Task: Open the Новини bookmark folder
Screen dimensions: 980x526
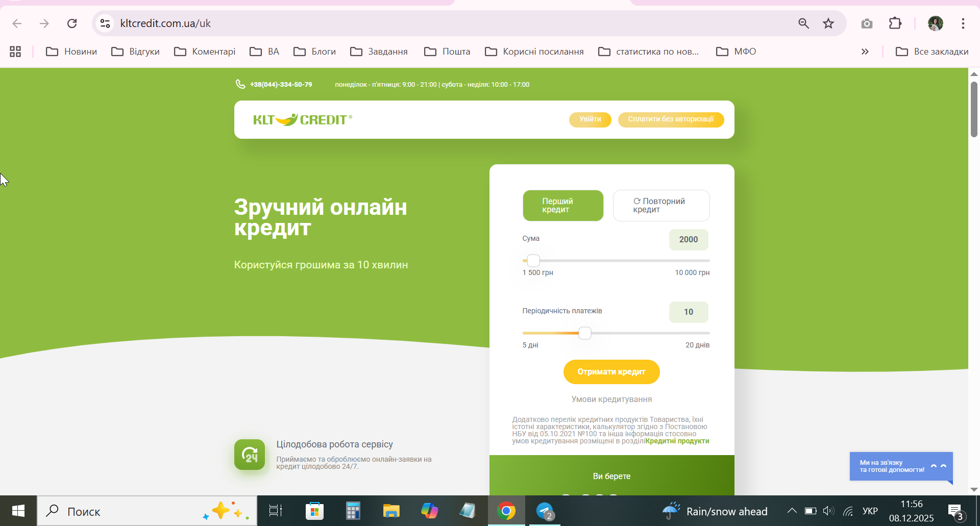Action: (71, 52)
